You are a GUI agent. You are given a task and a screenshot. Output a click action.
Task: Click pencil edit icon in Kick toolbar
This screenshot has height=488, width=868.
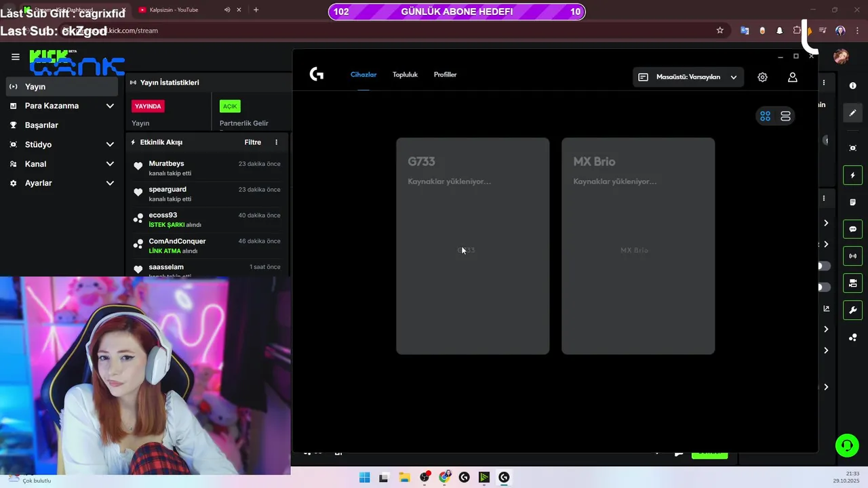coord(852,113)
